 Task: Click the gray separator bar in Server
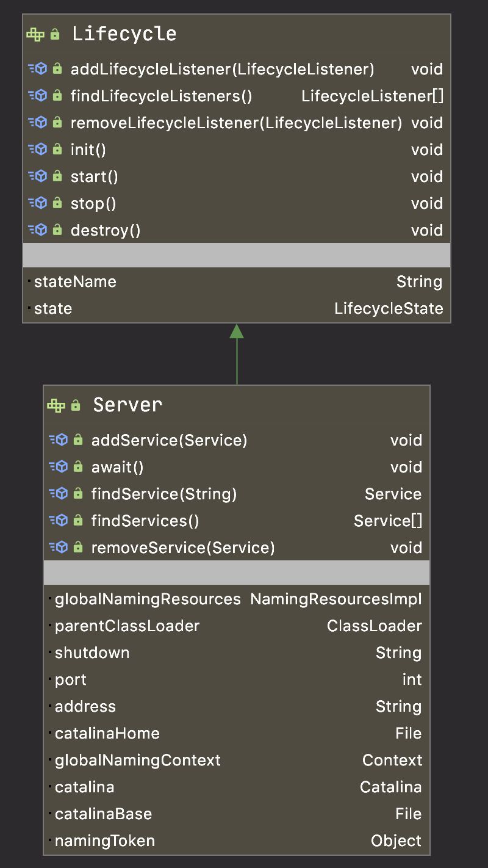click(237, 573)
